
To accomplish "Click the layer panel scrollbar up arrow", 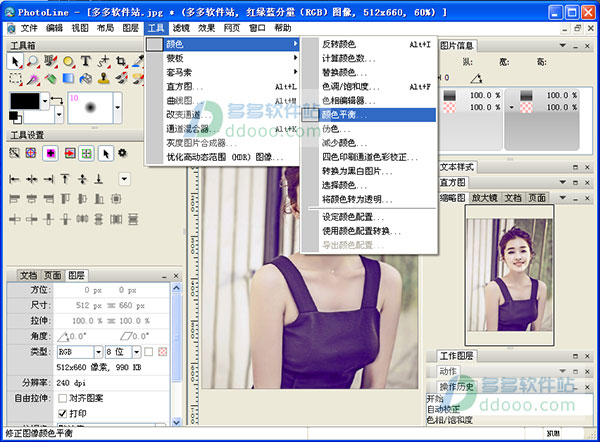I will click(x=176, y=288).
